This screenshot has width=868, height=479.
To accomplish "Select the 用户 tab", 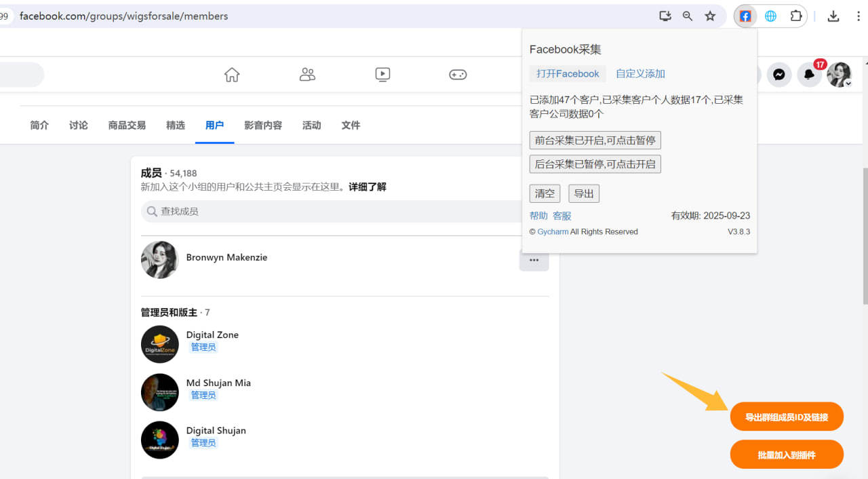I will (214, 126).
